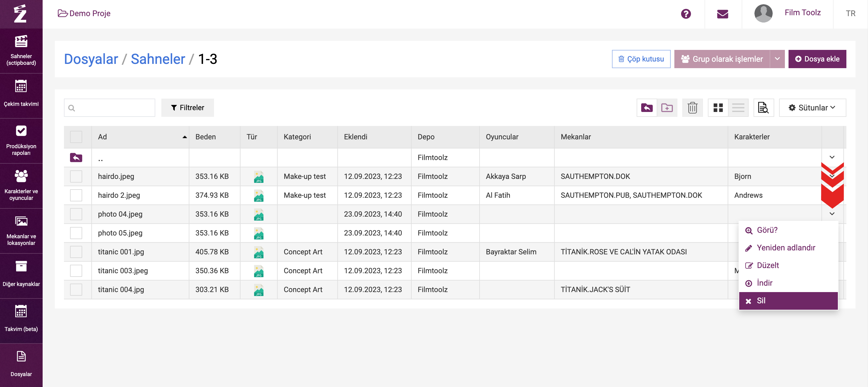Image resolution: width=868 pixels, height=387 pixels.
Task: Click the TİTANİK.JACK'S SÜİT mekan cell
Action: coord(641,289)
